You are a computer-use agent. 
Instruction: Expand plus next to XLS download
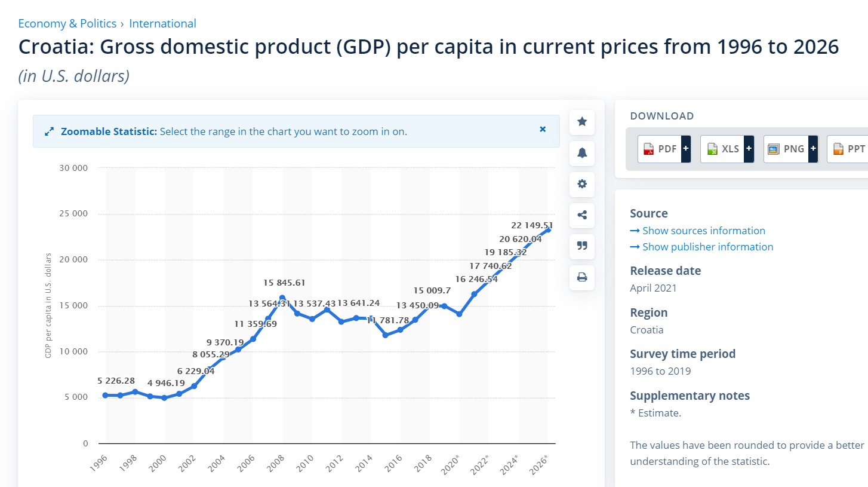tap(749, 149)
